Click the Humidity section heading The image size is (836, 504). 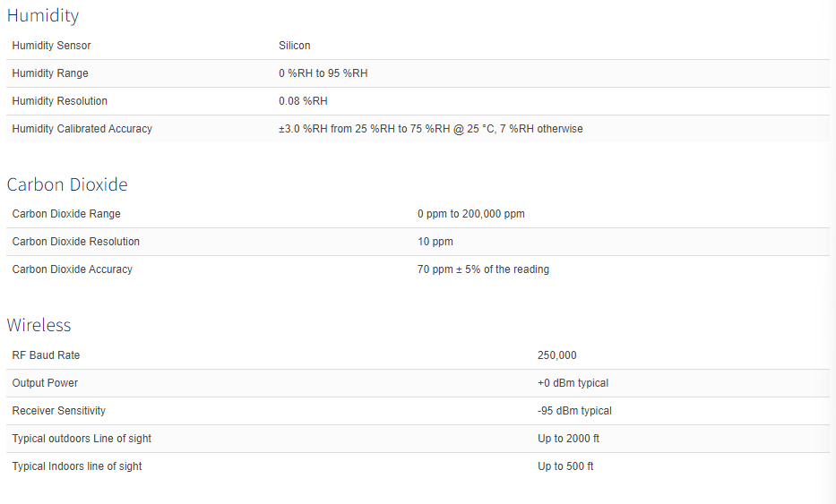pos(43,15)
